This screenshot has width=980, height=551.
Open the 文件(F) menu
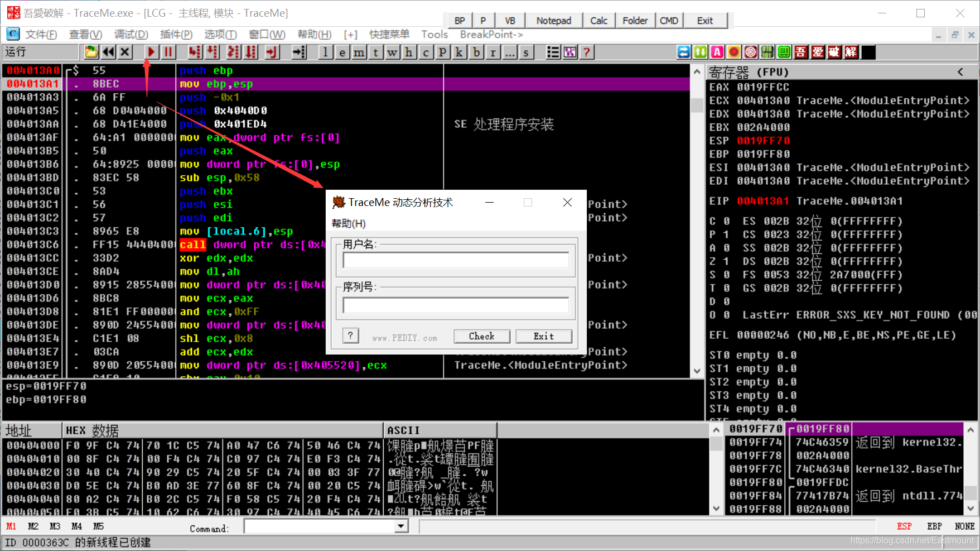pyautogui.click(x=41, y=35)
